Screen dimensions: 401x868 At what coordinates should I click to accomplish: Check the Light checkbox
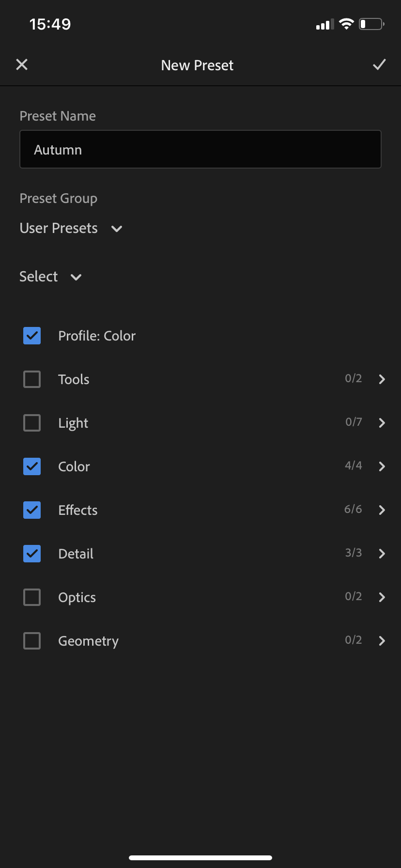pyautogui.click(x=32, y=423)
